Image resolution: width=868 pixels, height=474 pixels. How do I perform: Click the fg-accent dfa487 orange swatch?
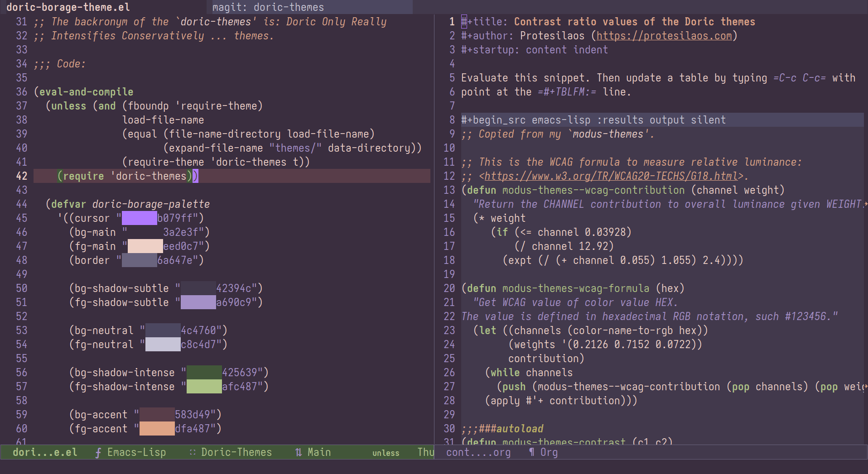coord(157,429)
